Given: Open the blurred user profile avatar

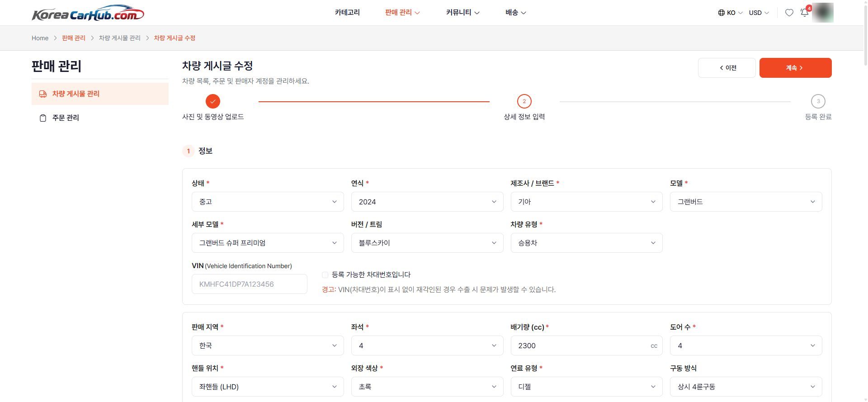Looking at the screenshot, I should point(823,13).
